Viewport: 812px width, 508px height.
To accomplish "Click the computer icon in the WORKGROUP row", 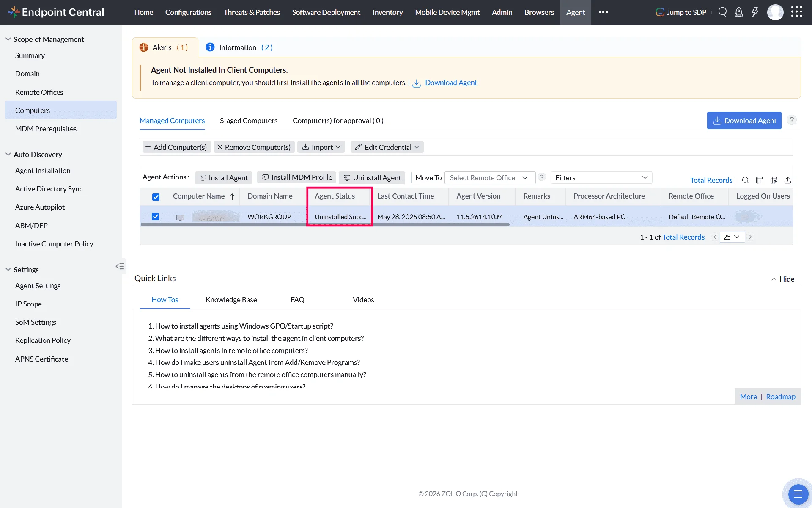I will coord(181,218).
